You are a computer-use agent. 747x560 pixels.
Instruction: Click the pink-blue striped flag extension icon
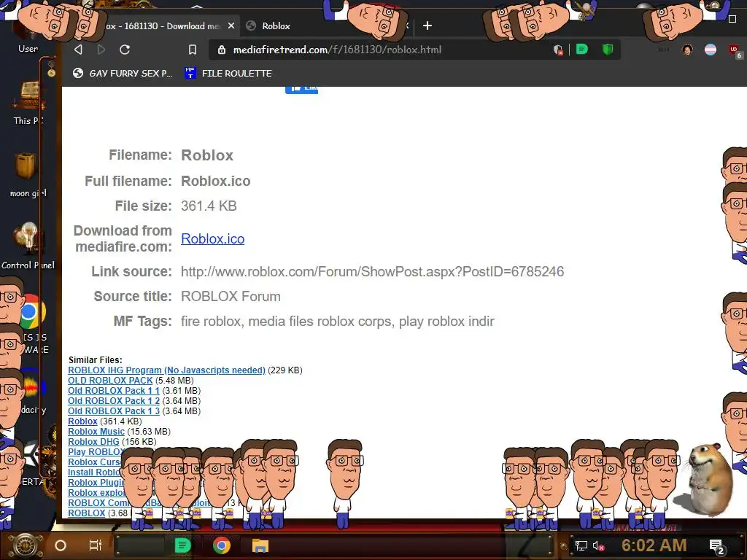pyautogui.click(x=711, y=50)
